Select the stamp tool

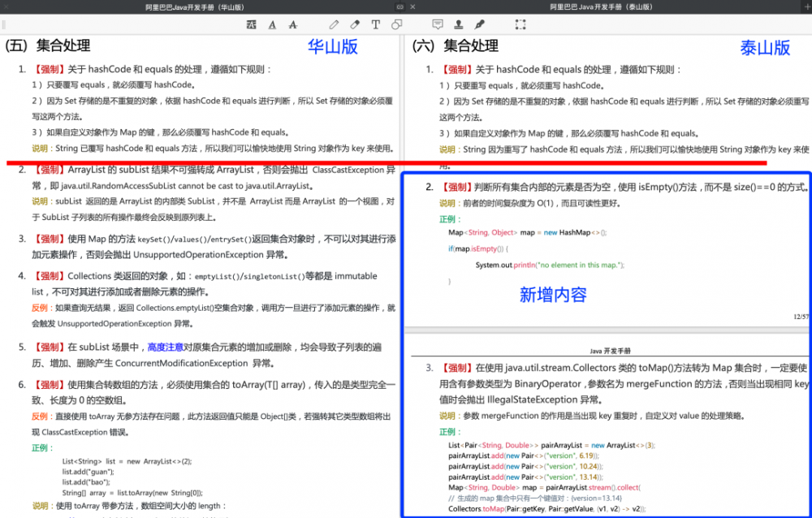click(458, 24)
